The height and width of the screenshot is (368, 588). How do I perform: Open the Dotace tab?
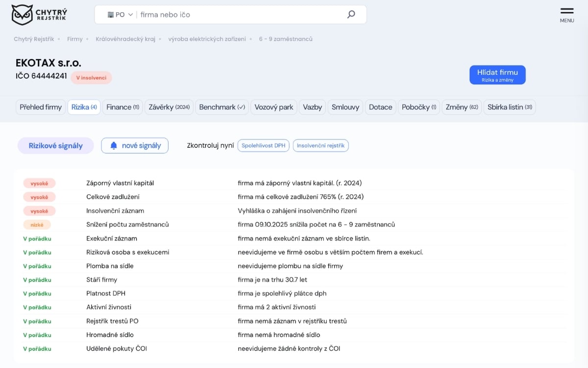pyautogui.click(x=381, y=107)
